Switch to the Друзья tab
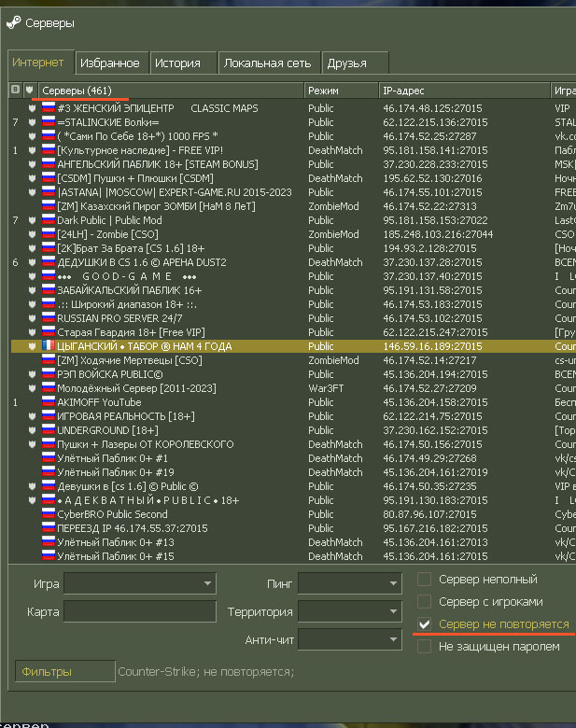The height and width of the screenshot is (728, 576). pyautogui.click(x=355, y=63)
